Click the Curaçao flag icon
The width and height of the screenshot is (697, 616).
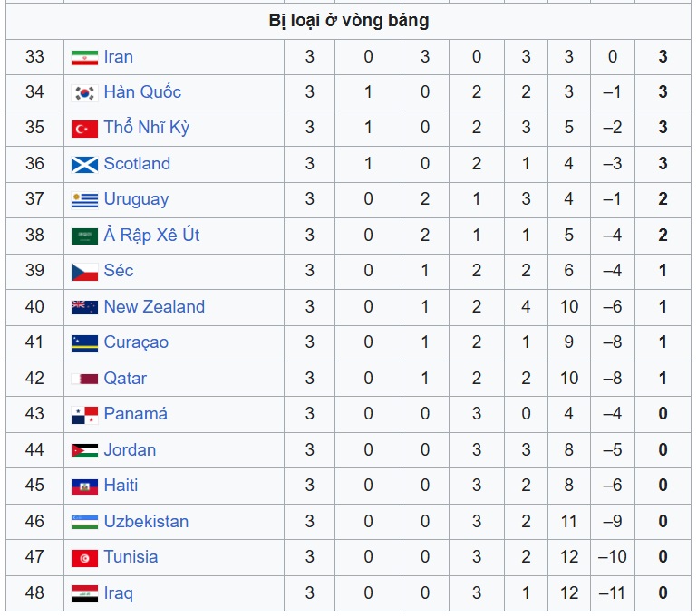[x=84, y=343]
